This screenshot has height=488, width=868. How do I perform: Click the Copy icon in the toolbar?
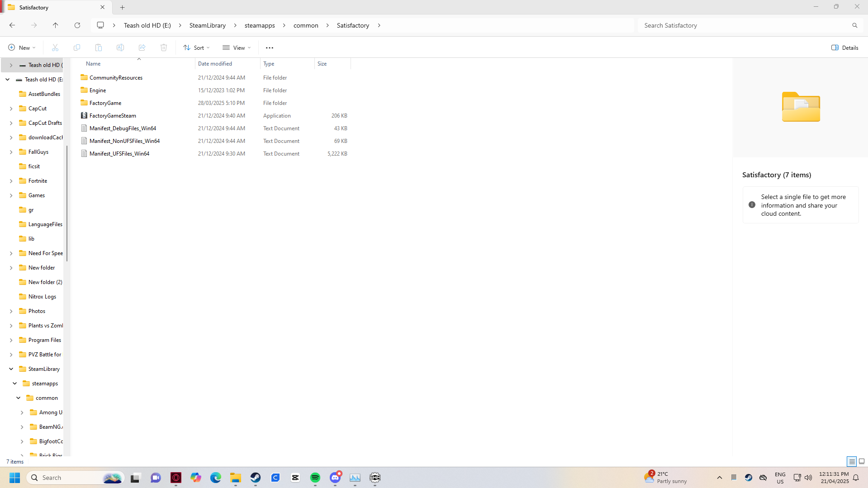point(77,47)
